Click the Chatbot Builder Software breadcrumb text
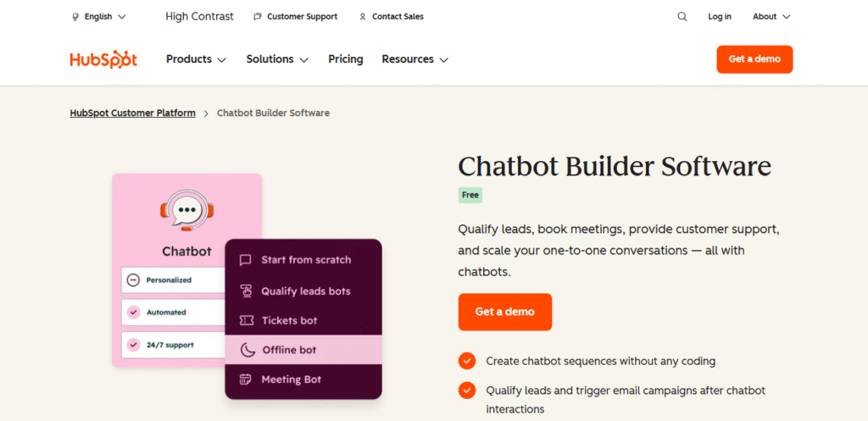The image size is (868, 421). (273, 113)
